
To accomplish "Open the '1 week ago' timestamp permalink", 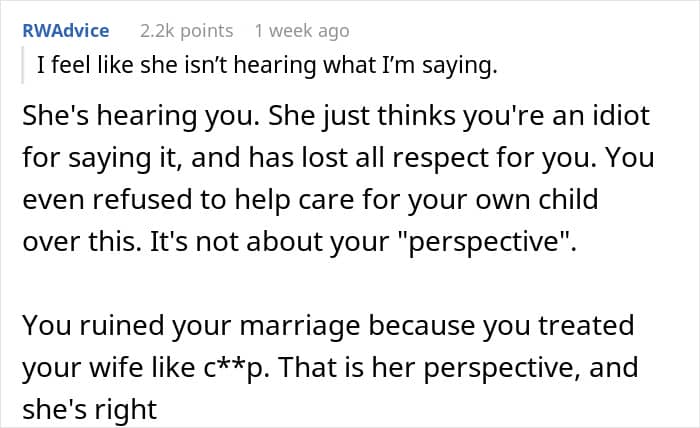I will pos(302,31).
